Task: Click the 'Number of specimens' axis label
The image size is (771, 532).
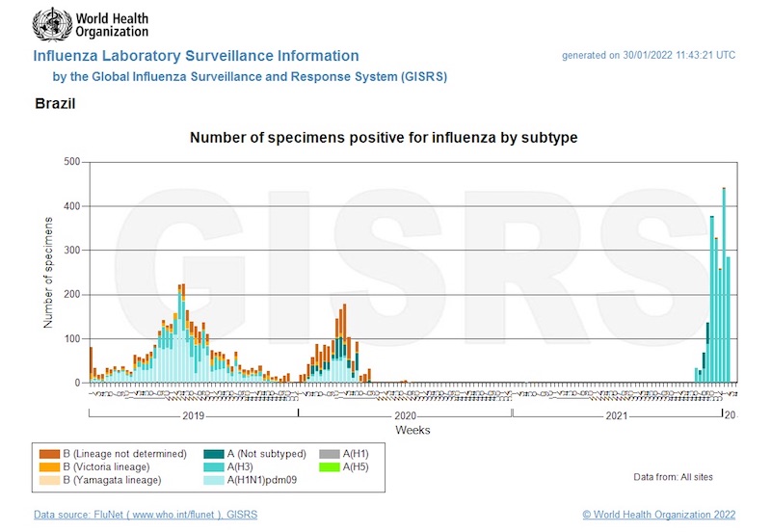Action: pos(47,273)
